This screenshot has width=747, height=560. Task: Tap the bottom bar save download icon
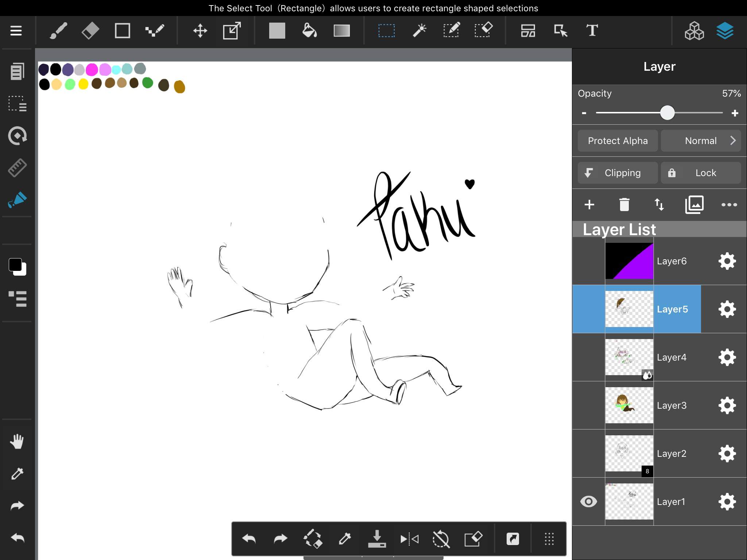(x=377, y=539)
